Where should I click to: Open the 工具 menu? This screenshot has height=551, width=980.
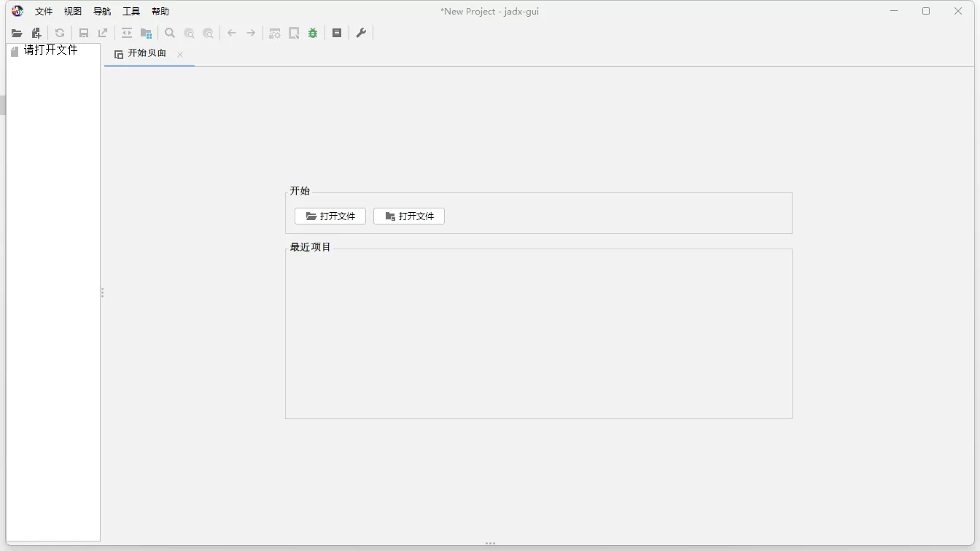tap(131, 11)
